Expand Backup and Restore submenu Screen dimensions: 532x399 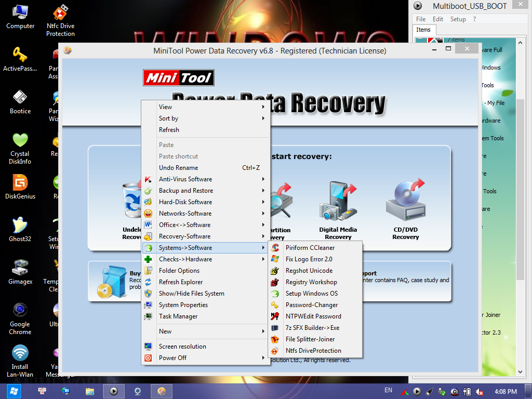tap(206, 191)
